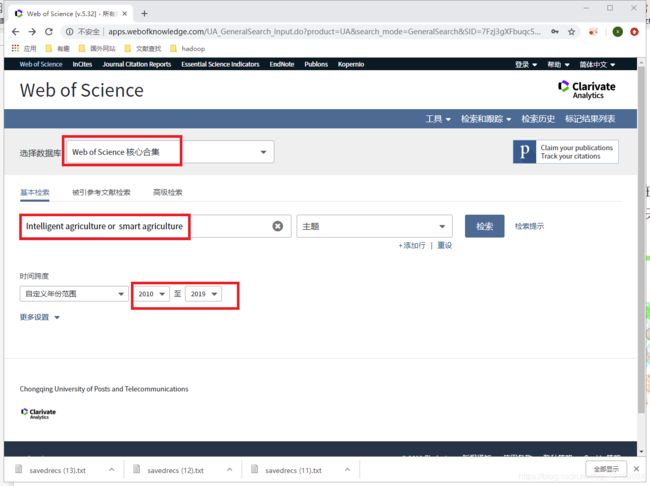Image resolution: width=650 pixels, height=486 pixels.
Task: Open the 文献查找 bookmark folder
Action: pyautogui.click(x=143, y=49)
